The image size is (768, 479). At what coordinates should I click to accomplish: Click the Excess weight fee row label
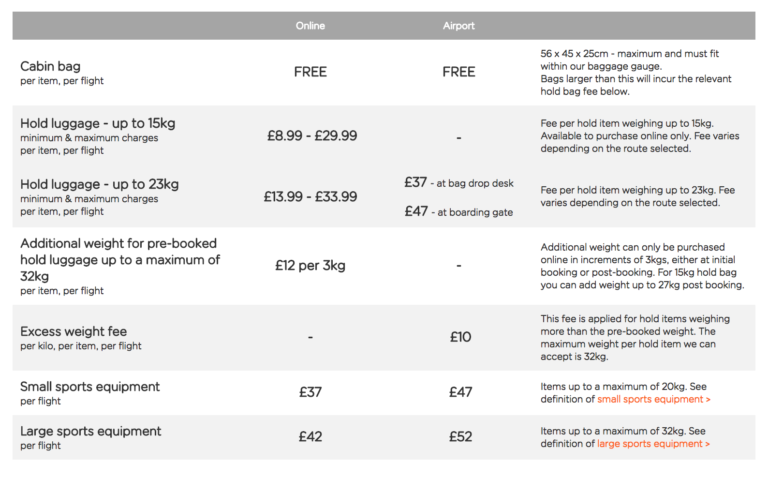tap(73, 331)
